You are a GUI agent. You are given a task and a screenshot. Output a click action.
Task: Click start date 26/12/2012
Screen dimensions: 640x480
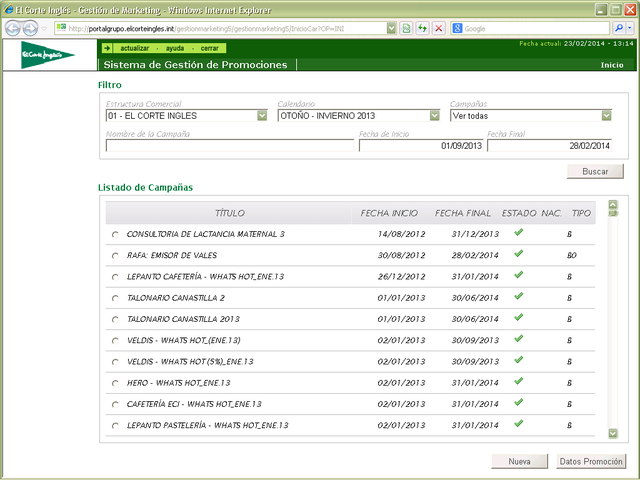point(401,277)
